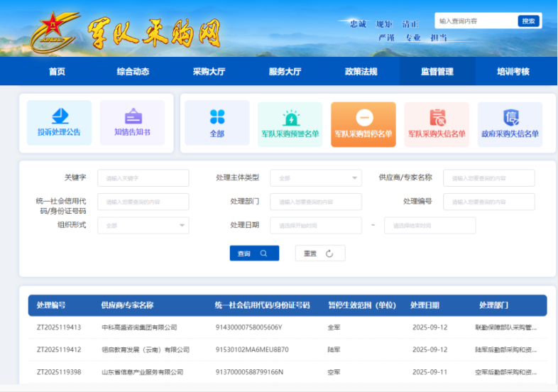Click 陆军 scope cell
This screenshot has height=392, width=558.
tap(334, 349)
